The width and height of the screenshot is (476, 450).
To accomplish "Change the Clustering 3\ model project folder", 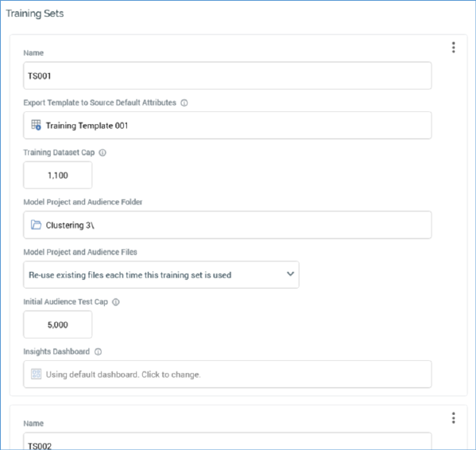I will pyautogui.click(x=227, y=225).
